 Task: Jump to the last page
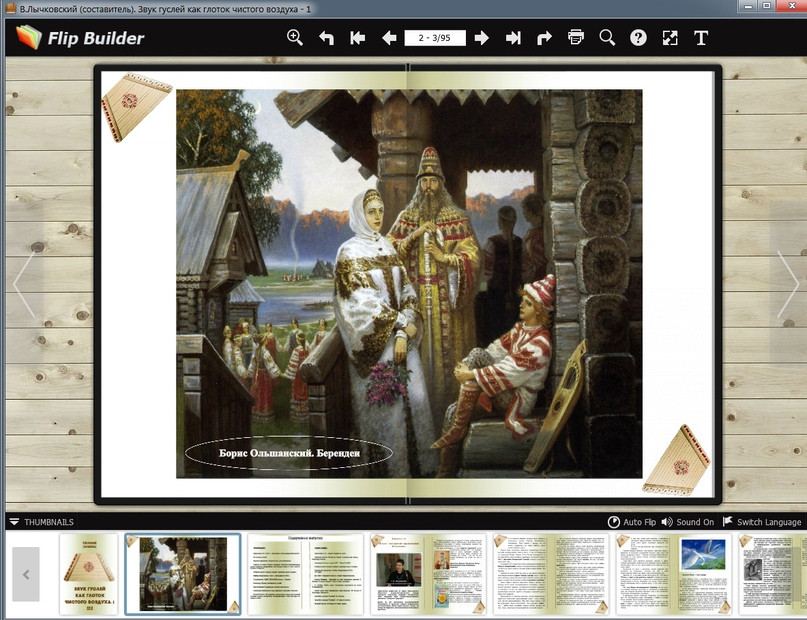coord(513,38)
